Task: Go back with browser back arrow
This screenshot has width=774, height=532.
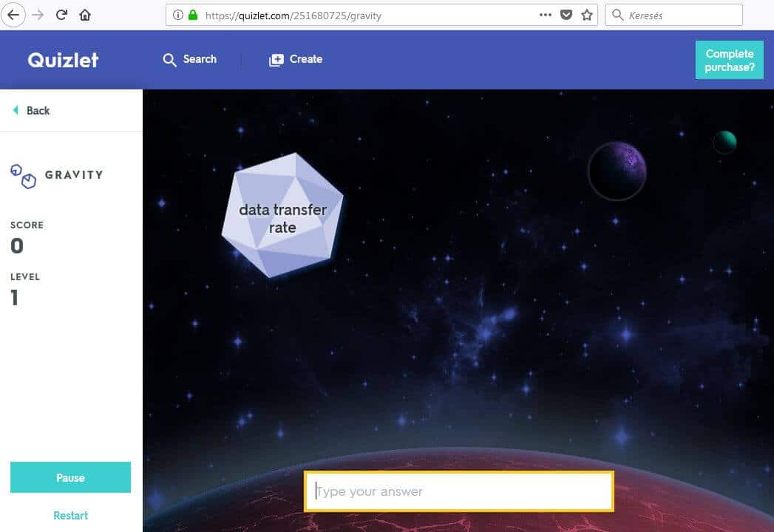Action: tap(13, 15)
